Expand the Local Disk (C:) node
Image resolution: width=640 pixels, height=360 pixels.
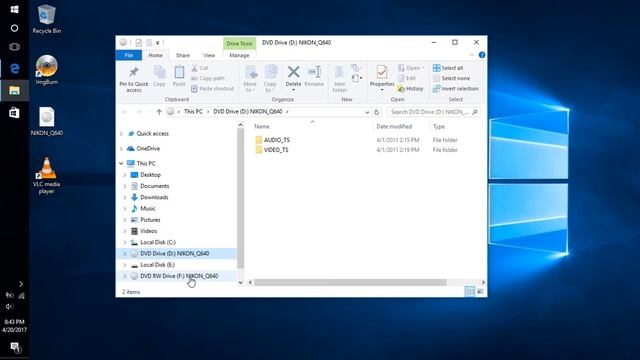pos(125,242)
